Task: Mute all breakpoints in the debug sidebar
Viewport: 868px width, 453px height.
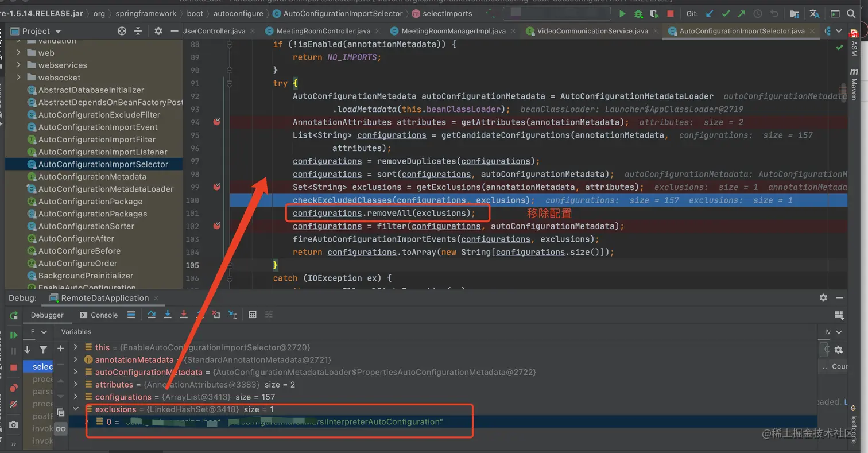Action: pos(14,404)
